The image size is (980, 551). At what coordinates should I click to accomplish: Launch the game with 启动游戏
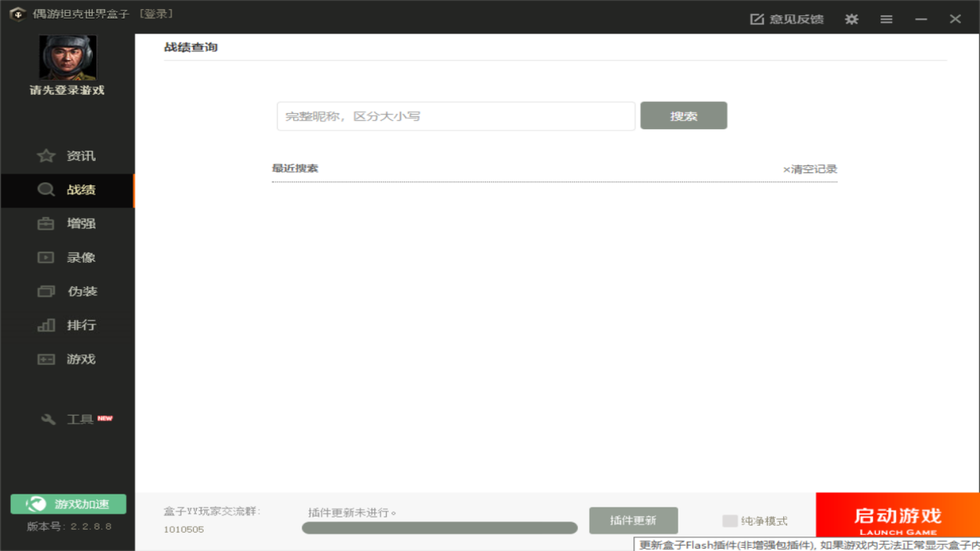click(897, 516)
